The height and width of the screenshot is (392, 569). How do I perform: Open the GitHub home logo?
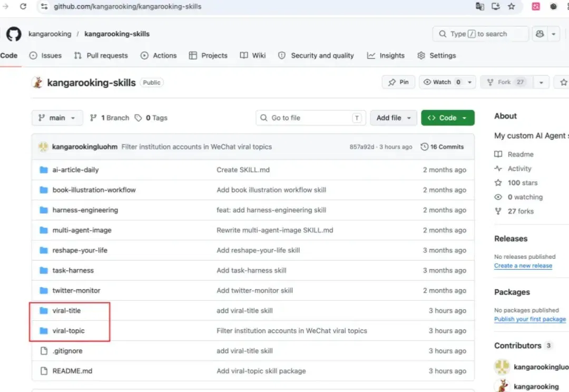(14, 34)
